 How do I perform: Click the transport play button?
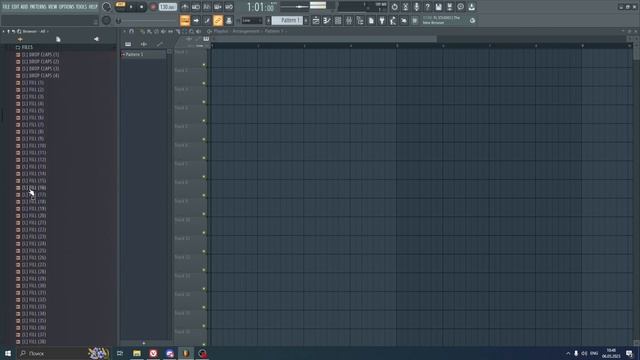click(x=131, y=7)
